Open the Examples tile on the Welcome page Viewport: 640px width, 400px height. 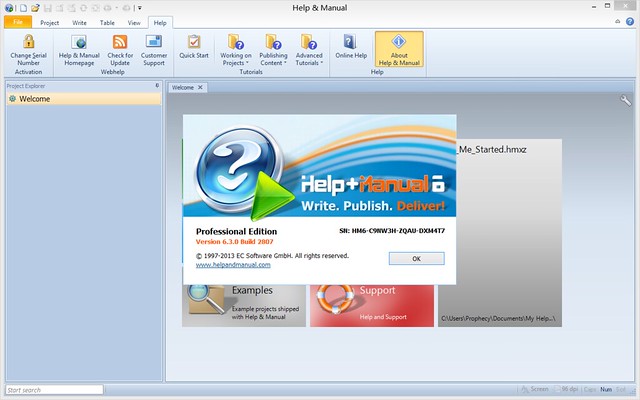(244, 305)
